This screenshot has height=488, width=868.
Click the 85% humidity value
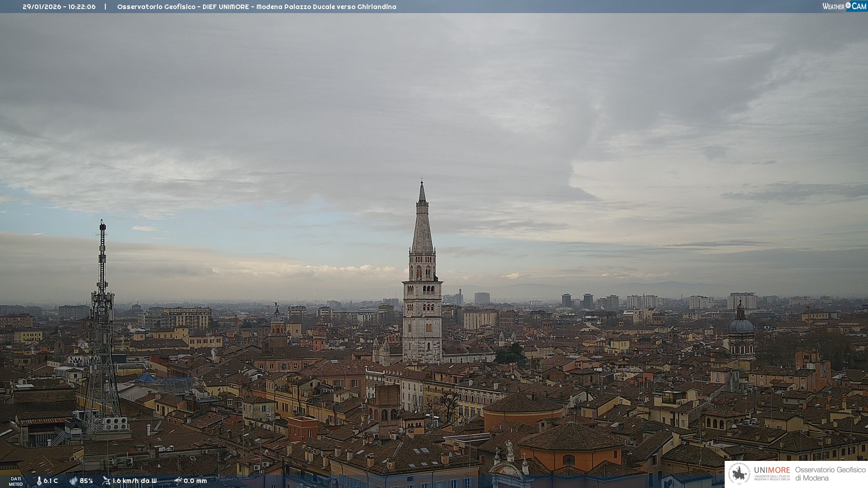[x=86, y=481]
